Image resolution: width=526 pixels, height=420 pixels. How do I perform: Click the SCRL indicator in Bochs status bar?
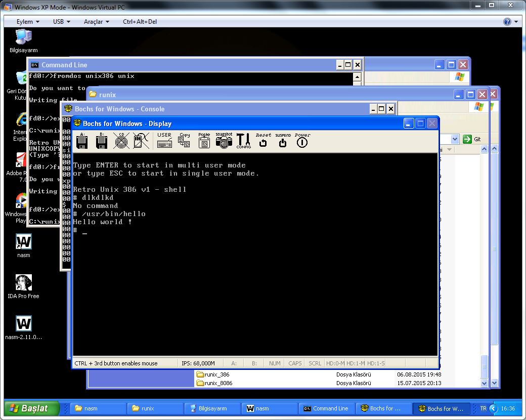click(315, 363)
